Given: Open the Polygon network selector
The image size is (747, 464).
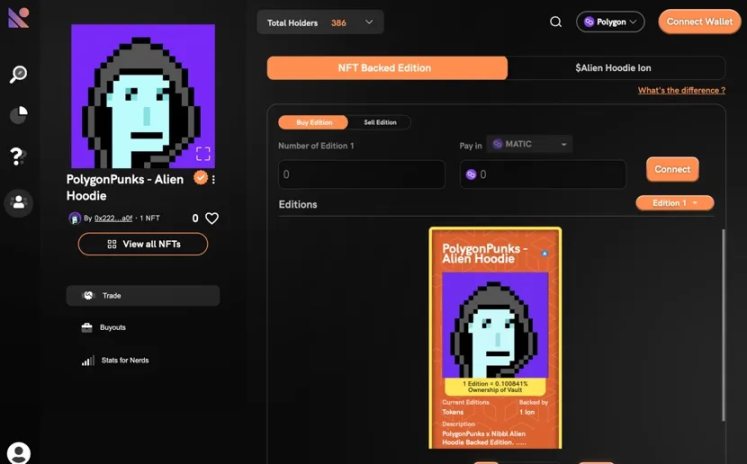Looking at the screenshot, I should click(610, 22).
